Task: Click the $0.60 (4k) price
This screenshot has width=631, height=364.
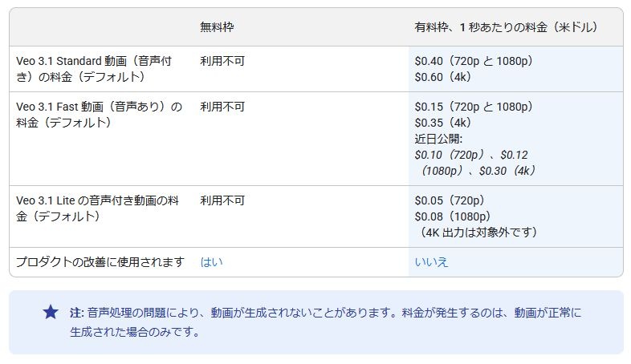Action: pyautogui.click(x=442, y=76)
